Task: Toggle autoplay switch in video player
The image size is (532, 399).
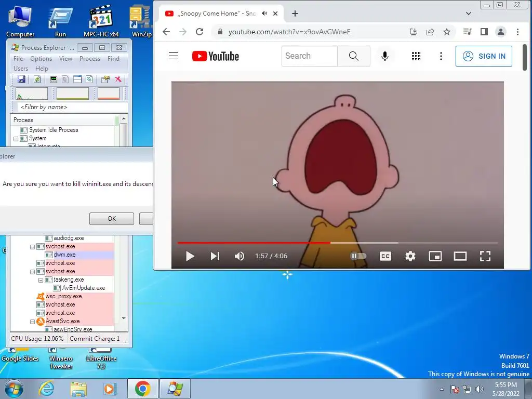Action: click(x=358, y=256)
